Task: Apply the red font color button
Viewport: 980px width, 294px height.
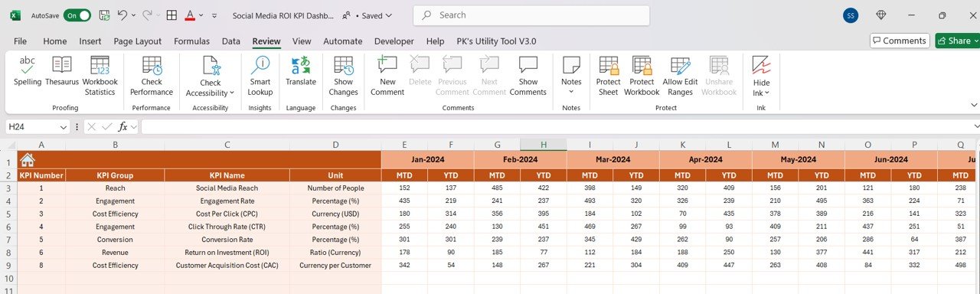Action: pos(190,15)
